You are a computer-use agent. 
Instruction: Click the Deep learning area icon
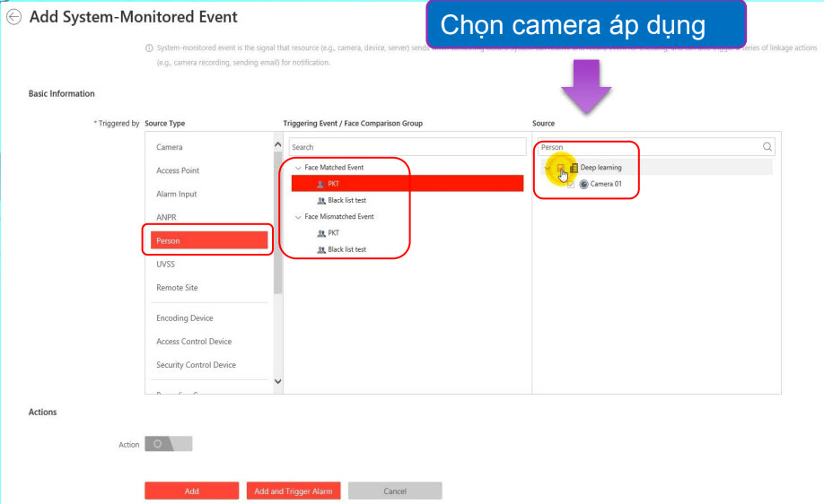pos(574,168)
